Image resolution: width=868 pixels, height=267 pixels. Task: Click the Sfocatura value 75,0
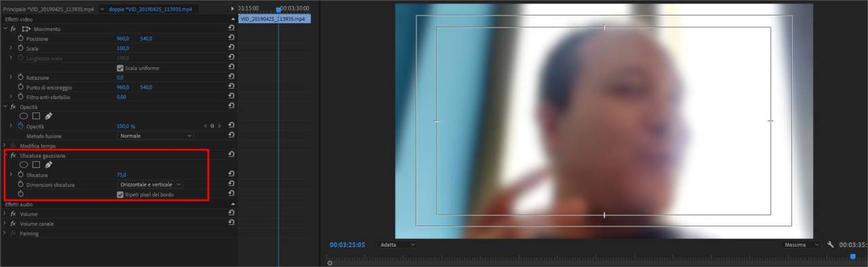121,175
